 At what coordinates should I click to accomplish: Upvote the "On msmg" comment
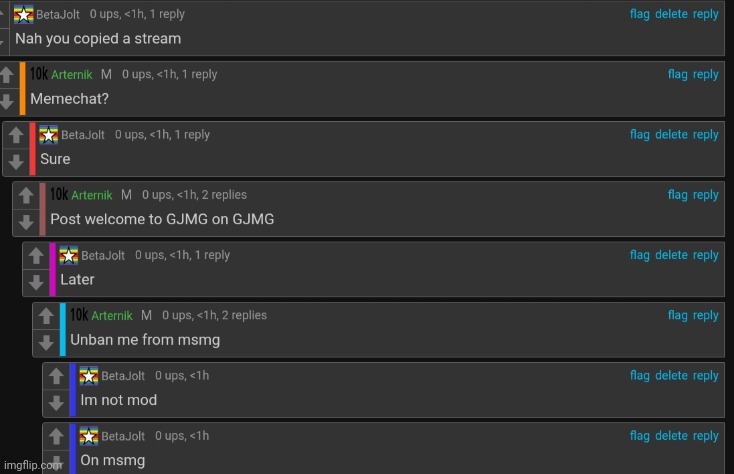tap(56, 436)
